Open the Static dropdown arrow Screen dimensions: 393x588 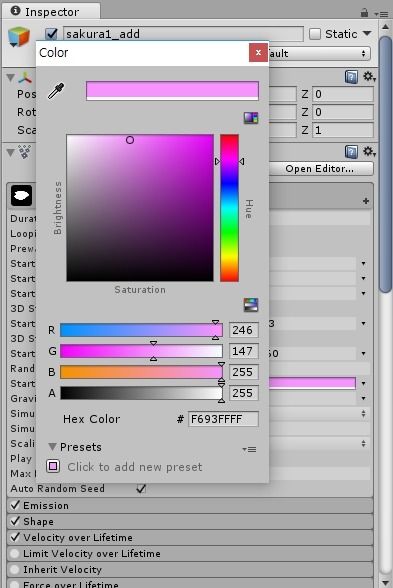[x=368, y=34]
